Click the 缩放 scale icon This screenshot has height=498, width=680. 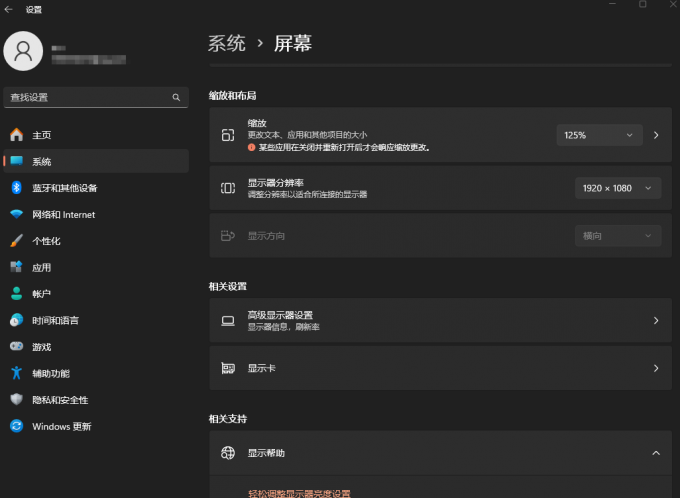point(228,135)
